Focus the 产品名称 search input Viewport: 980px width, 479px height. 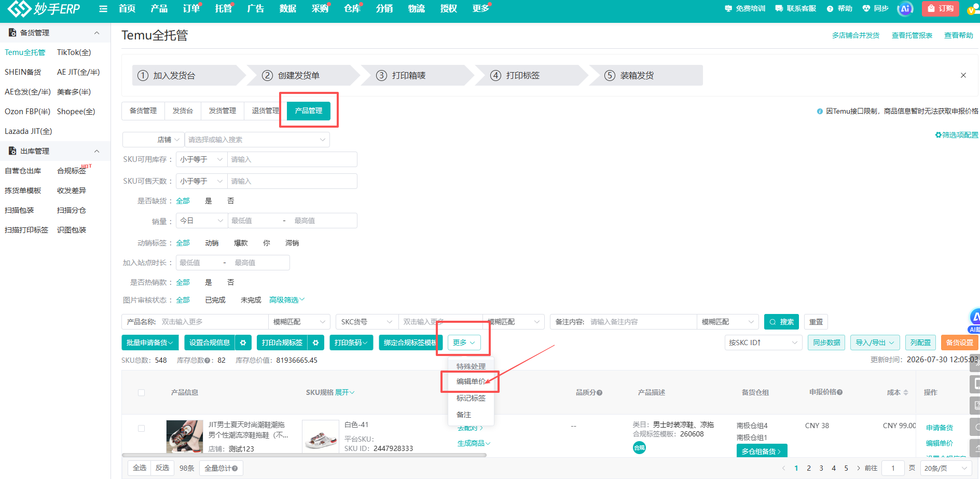pos(213,322)
